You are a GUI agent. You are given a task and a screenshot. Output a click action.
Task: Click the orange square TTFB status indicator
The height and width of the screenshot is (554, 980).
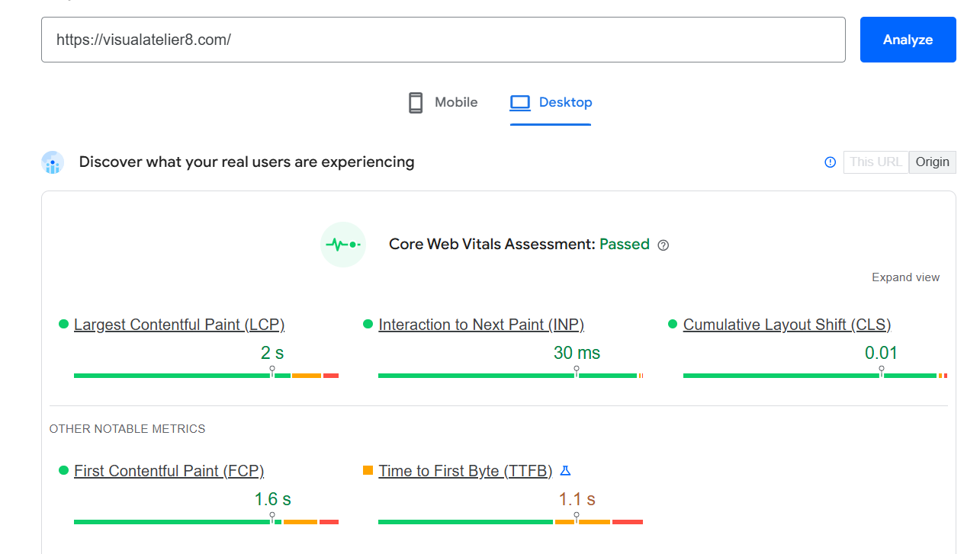(368, 471)
